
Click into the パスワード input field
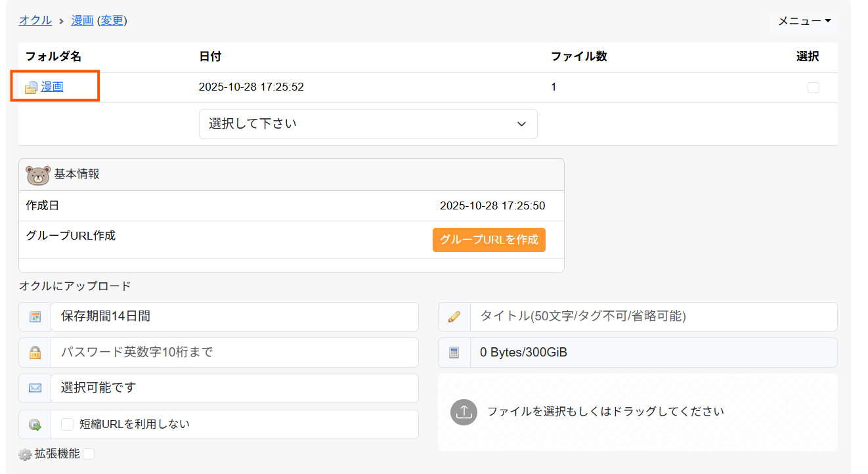[234, 353]
